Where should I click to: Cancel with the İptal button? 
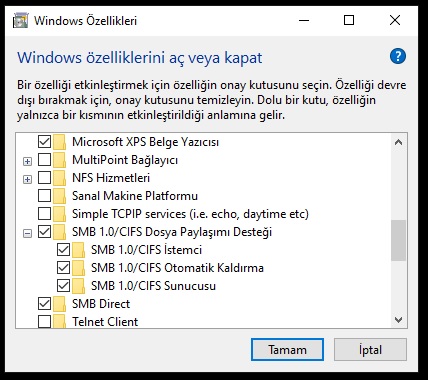click(x=370, y=350)
